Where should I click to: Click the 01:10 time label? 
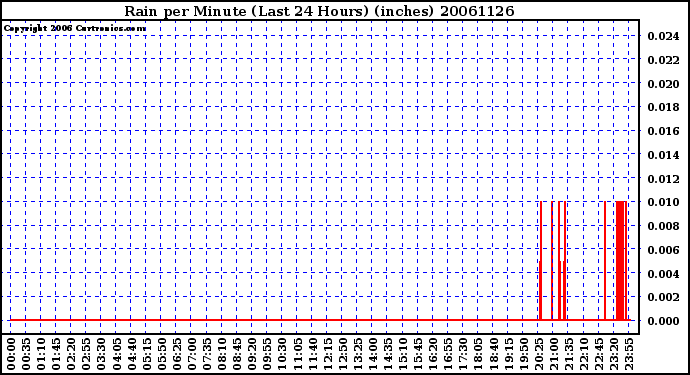click(41, 354)
